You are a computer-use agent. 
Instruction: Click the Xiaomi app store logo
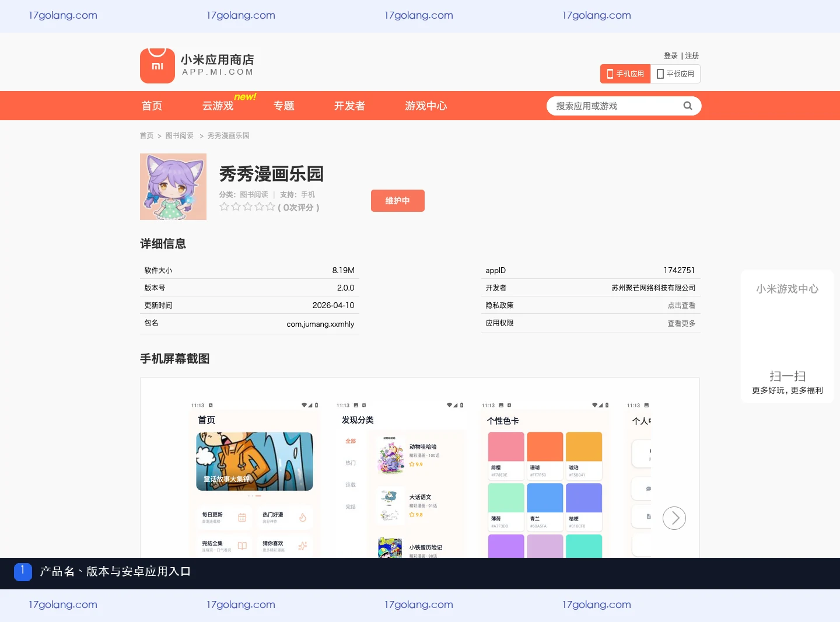157,65
